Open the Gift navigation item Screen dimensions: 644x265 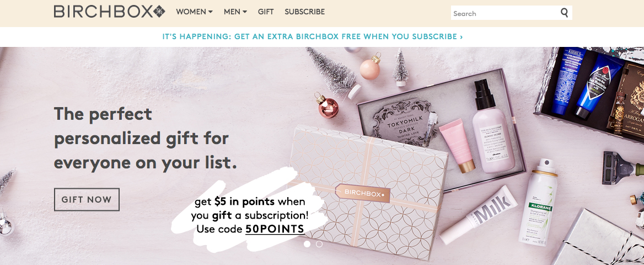266,12
